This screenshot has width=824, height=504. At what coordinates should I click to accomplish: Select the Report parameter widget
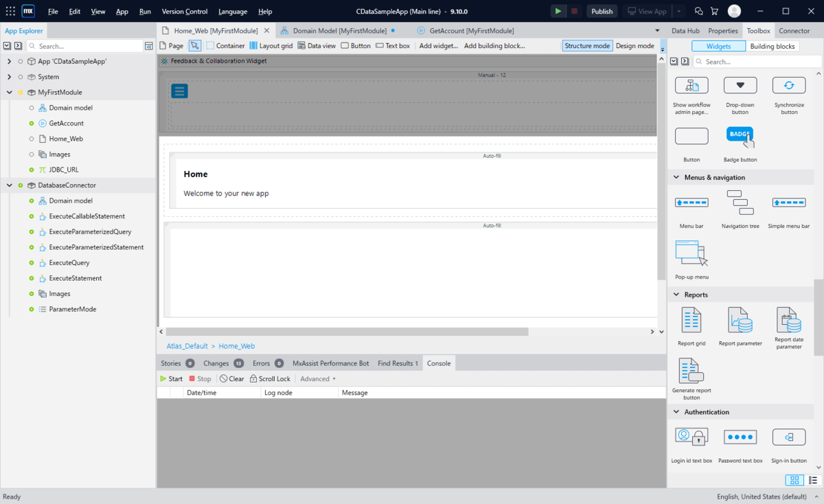(x=740, y=327)
